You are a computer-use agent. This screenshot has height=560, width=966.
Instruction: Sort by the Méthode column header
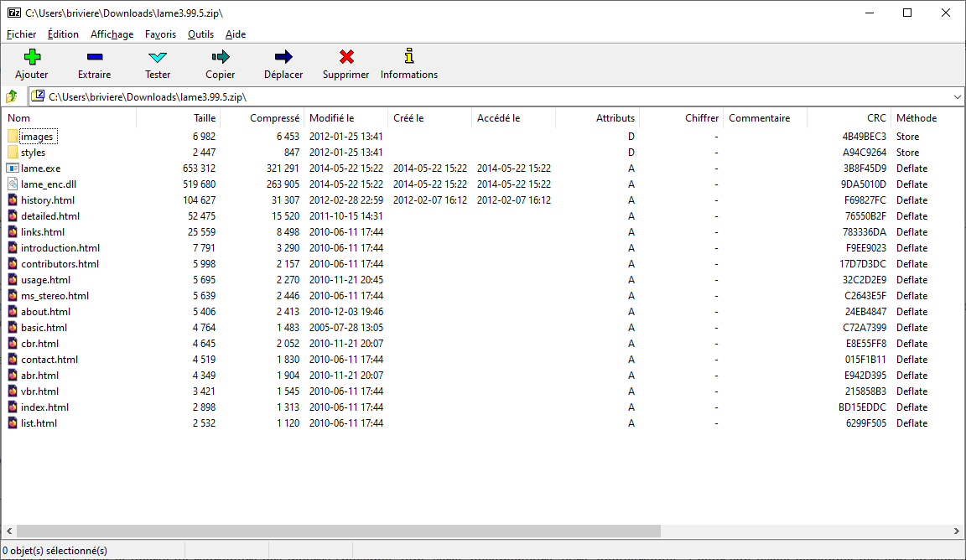[x=927, y=117]
